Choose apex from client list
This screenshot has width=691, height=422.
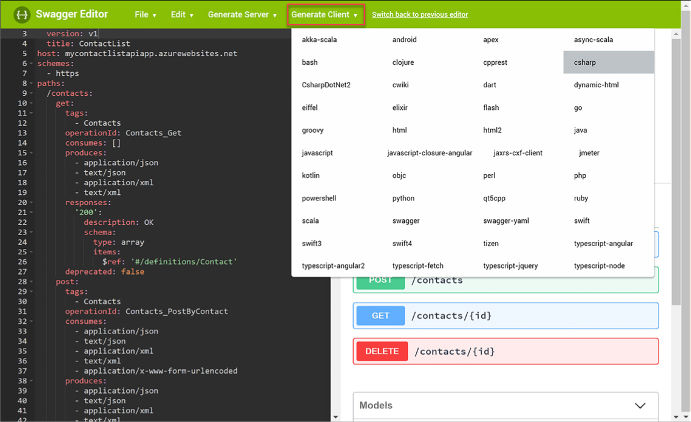(x=490, y=40)
